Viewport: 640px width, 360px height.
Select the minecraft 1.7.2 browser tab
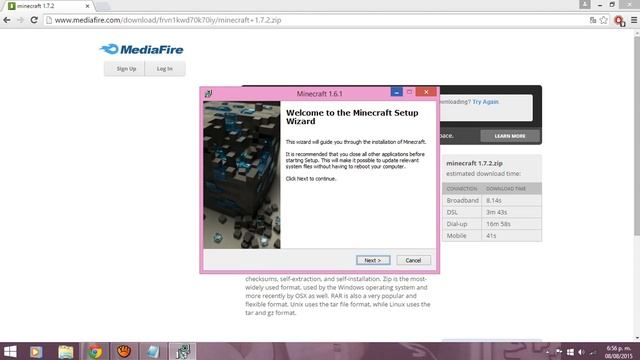point(47,6)
